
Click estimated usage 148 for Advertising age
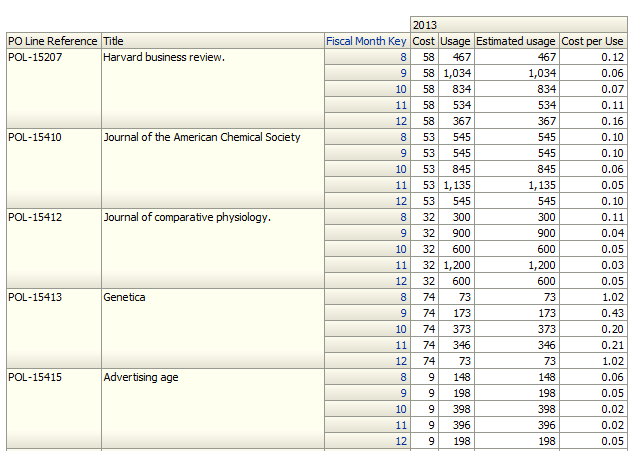coord(517,377)
